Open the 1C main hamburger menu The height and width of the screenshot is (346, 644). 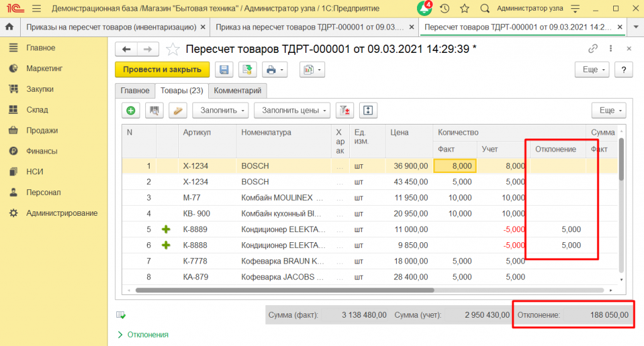(x=36, y=8)
